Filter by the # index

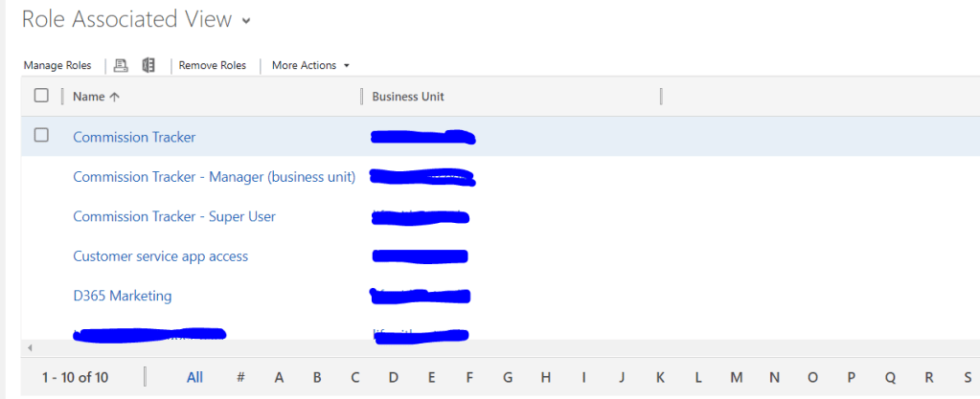tap(240, 377)
